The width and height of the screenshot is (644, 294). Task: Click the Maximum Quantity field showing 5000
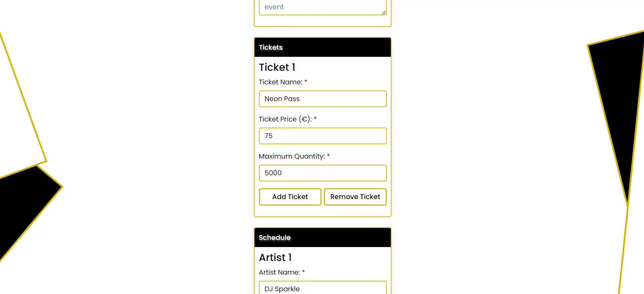click(x=322, y=173)
